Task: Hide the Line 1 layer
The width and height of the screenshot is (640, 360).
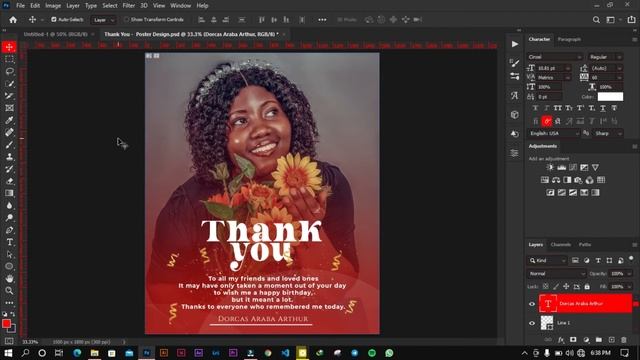Action: pyautogui.click(x=532, y=323)
